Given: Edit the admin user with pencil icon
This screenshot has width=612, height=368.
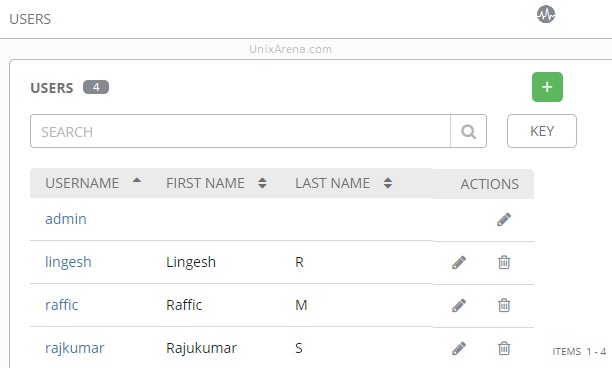Looking at the screenshot, I should point(504,219).
